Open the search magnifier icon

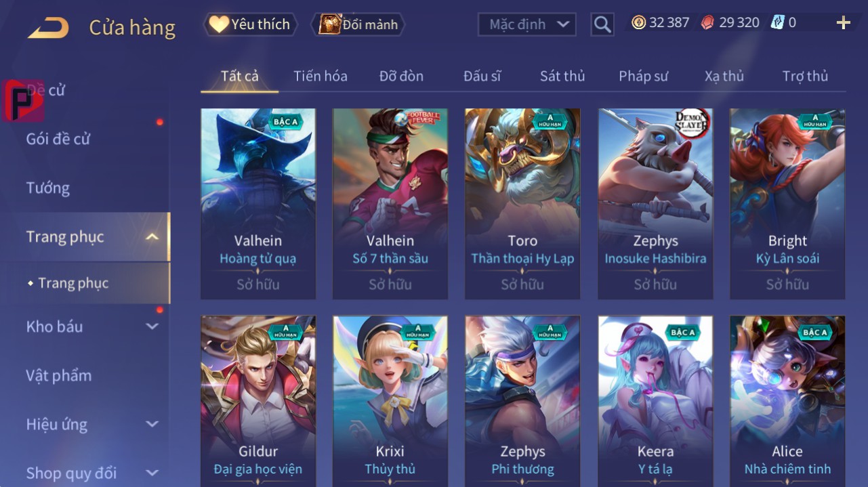pos(602,25)
